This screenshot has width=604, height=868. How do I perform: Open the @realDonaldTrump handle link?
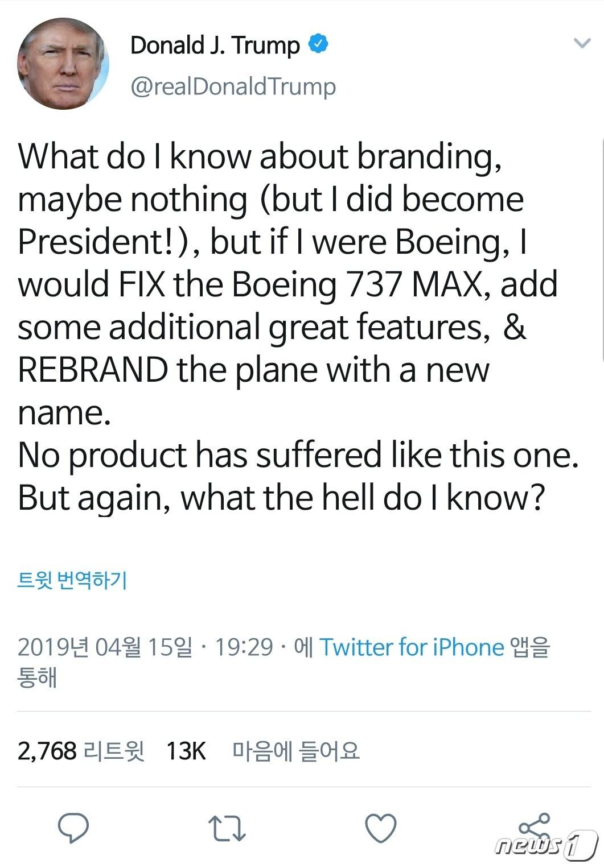tap(233, 86)
